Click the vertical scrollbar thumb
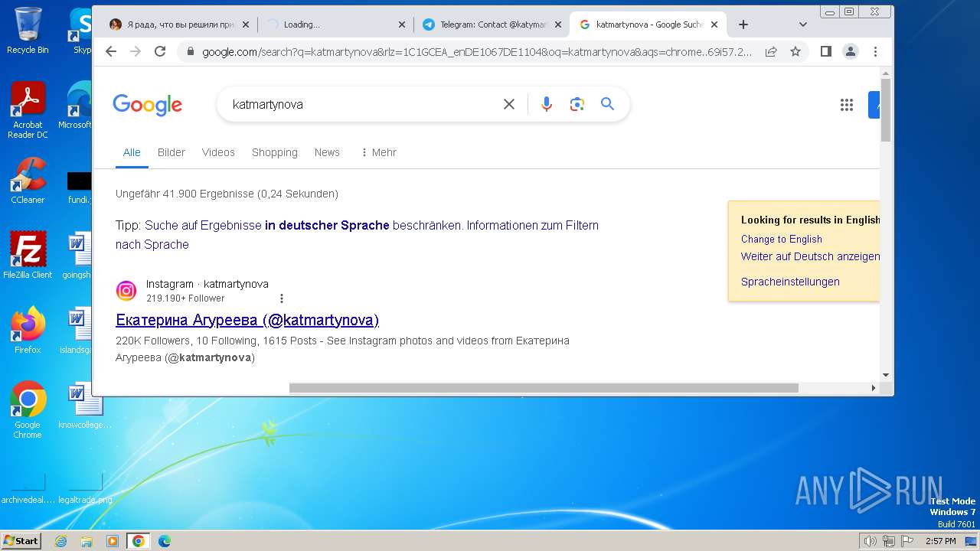Viewport: 980px width, 551px height. tap(886, 110)
